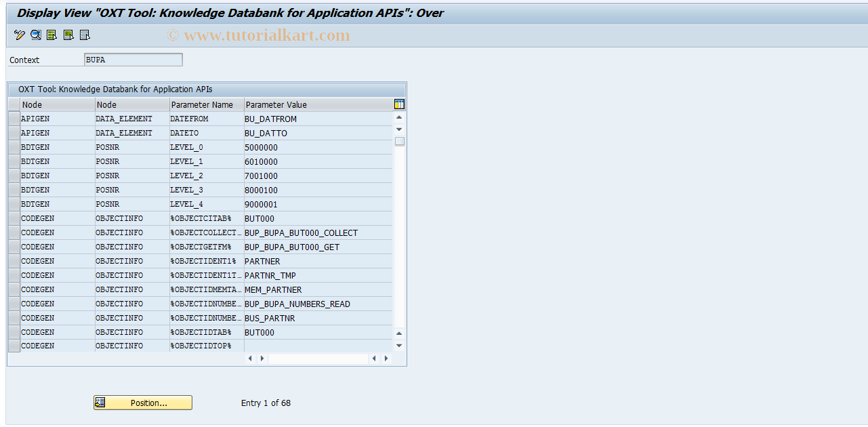The height and width of the screenshot is (427, 868).
Task: Click left horizontal scroll-left arrow
Action: pos(250,359)
